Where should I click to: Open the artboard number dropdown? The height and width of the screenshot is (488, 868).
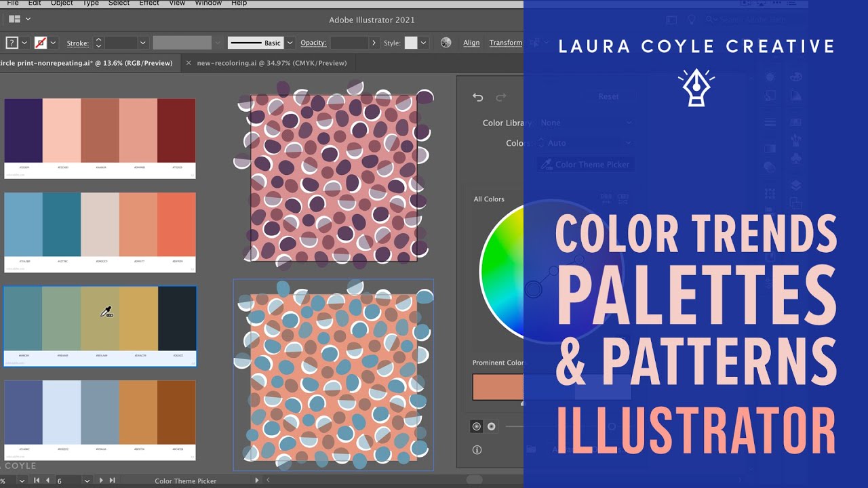pos(87,481)
